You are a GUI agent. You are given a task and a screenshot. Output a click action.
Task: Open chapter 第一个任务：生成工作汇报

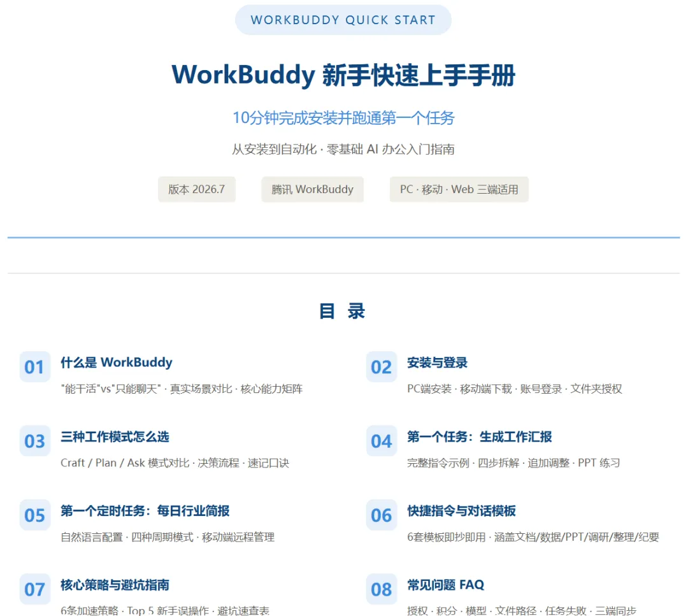coord(479,436)
